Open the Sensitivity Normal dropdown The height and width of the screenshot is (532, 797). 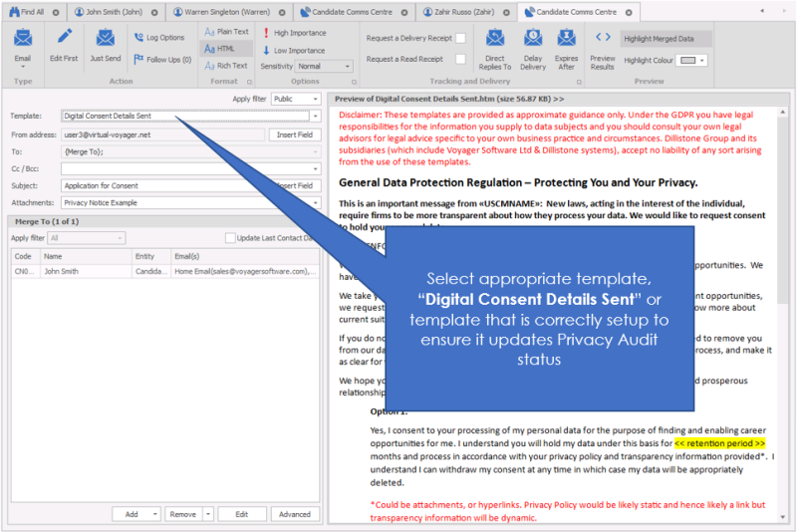[324, 67]
